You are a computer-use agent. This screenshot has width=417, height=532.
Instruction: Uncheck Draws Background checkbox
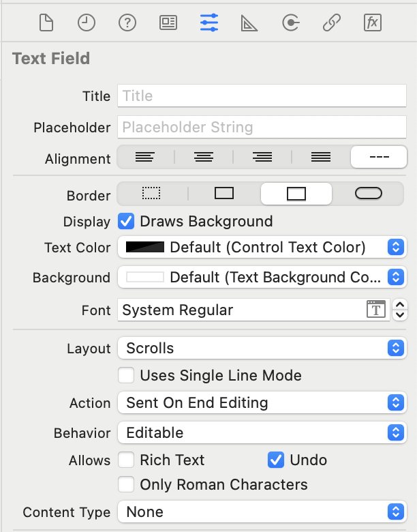pos(126,221)
